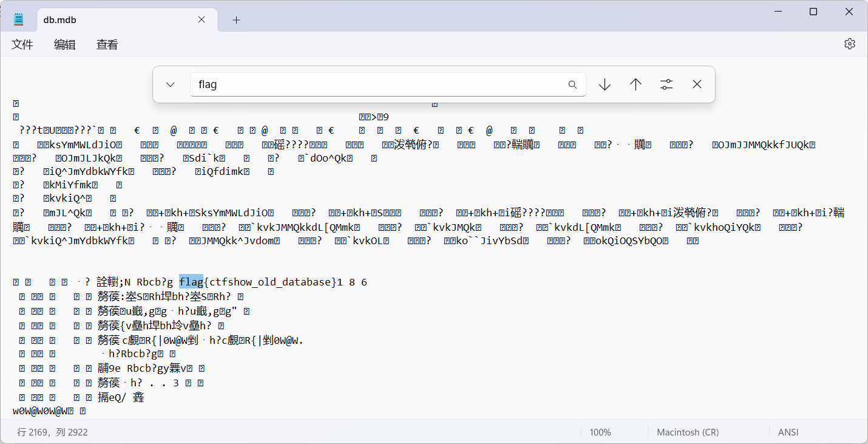Open the 文件 menu
This screenshot has height=444, width=868.
[22, 44]
